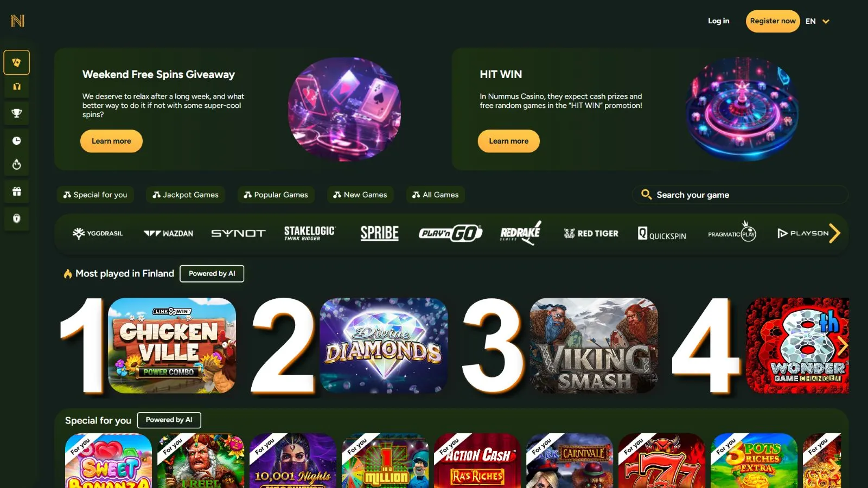This screenshot has height=488, width=868.
Task: Show next providers with right chevron arrow
Action: click(834, 233)
